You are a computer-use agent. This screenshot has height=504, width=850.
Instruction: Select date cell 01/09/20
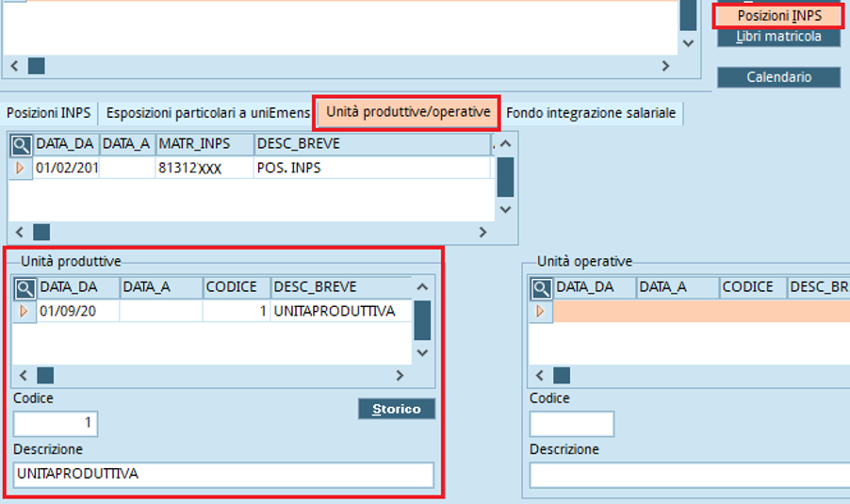tap(78, 311)
